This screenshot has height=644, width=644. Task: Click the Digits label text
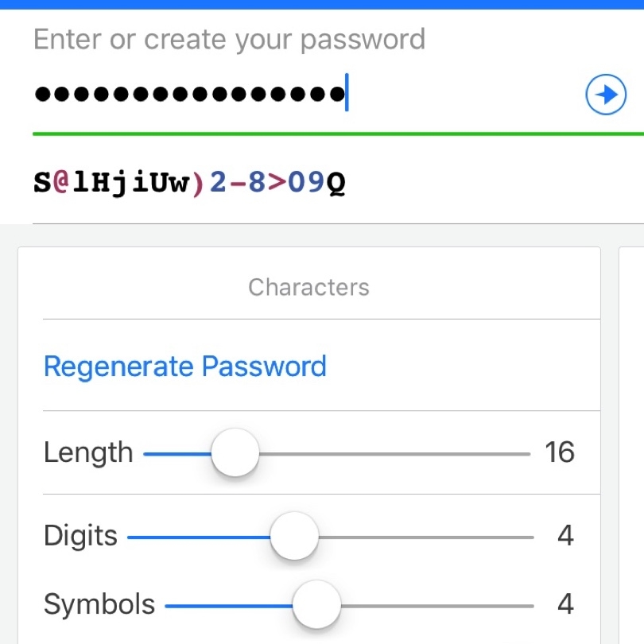[80, 536]
